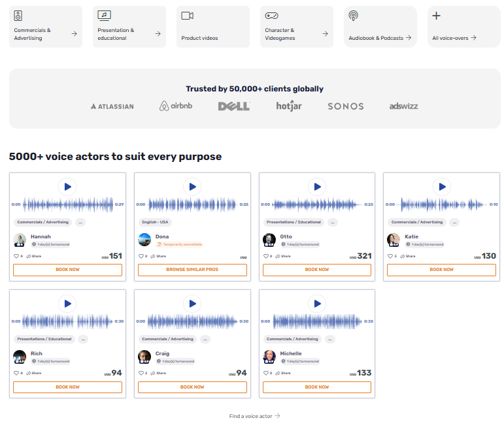Click gamepad icon in Character & Videogames card
Screen dimensions: 504x433
(271, 16)
